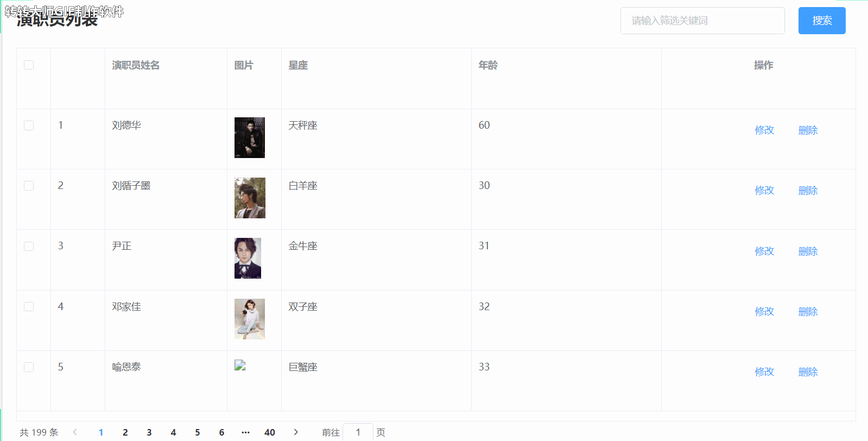Open 刘循子墨's photo thumbnail

click(250, 198)
